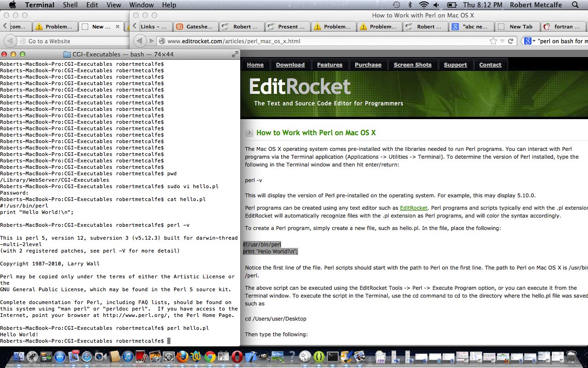This screenshot has height=368, width=588.
Task: Close New tab in back browser window
Action: point(117,27)
